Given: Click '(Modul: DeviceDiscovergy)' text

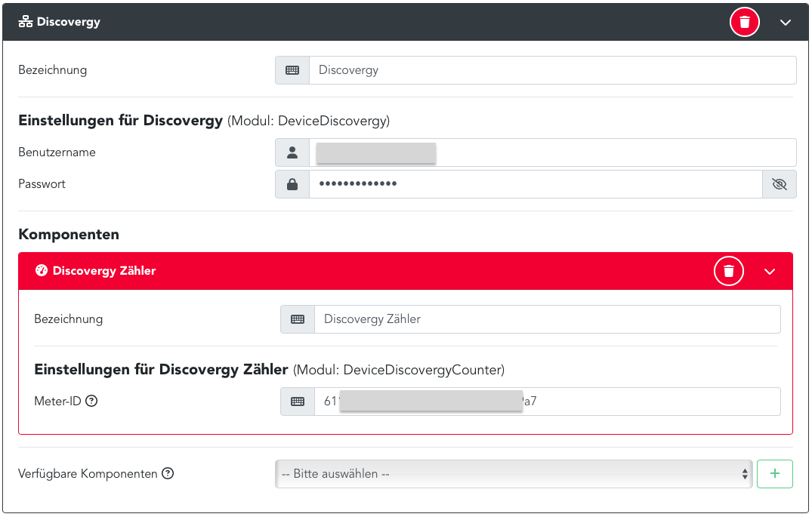Looking at the screenshot, I should pos(309,121).
